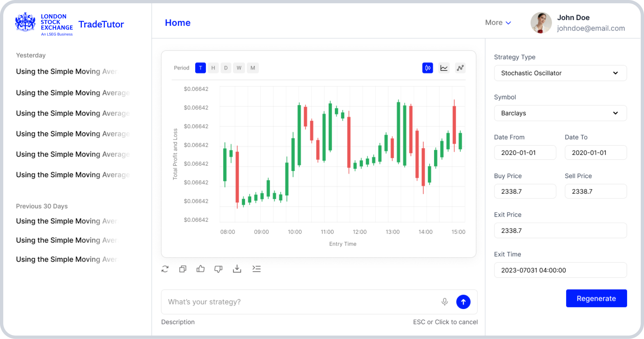Screen dimensions: 644x339
Task: Expand the More menu
Action: pyautogui.click(x=498, y=23)
